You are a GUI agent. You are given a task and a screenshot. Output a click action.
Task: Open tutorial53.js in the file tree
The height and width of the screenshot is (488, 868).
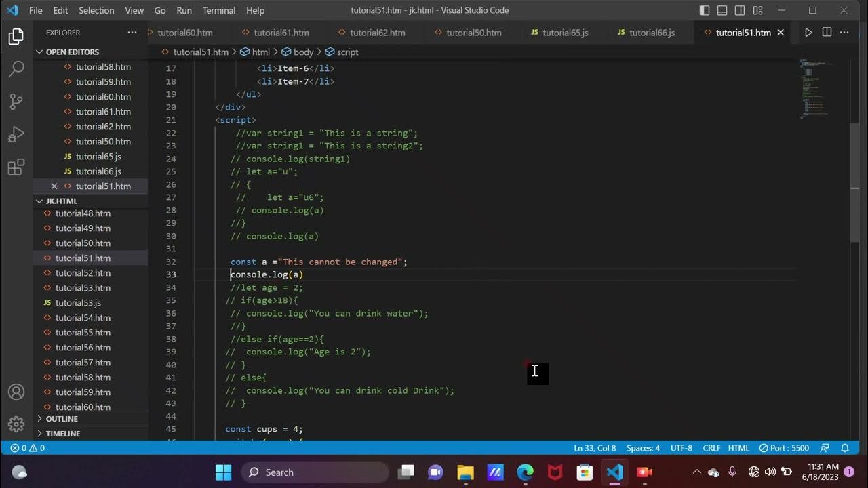78,303
